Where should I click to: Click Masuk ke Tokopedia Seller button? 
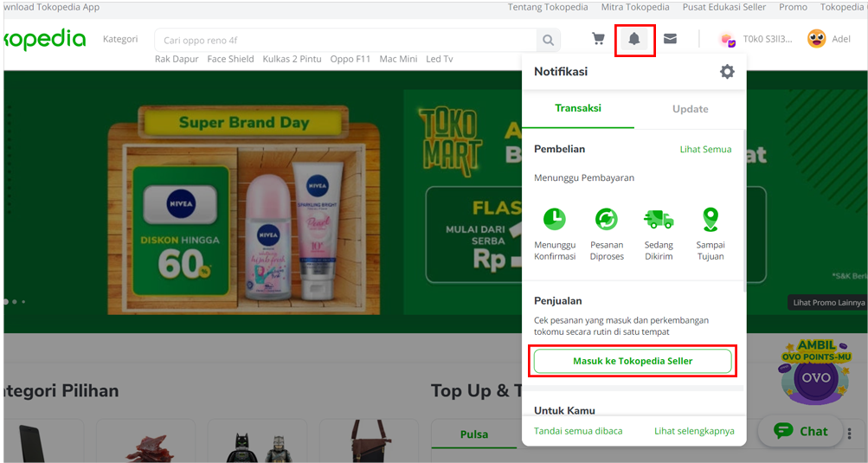click(x=633, y=361)
